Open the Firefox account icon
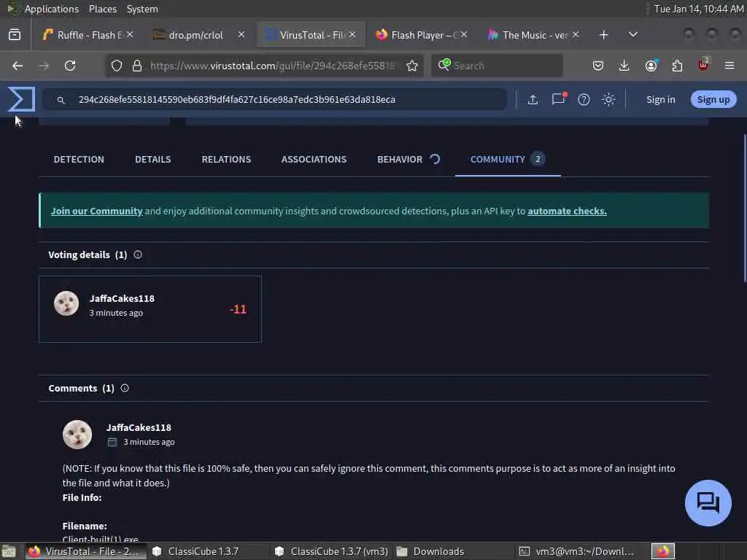 [651, 66]
